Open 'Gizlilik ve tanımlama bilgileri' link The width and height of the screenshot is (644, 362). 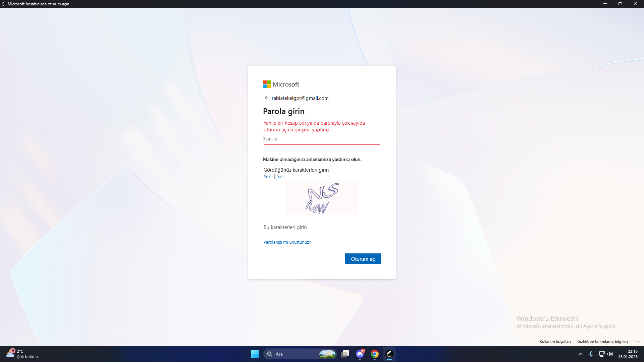coord(602,342)
